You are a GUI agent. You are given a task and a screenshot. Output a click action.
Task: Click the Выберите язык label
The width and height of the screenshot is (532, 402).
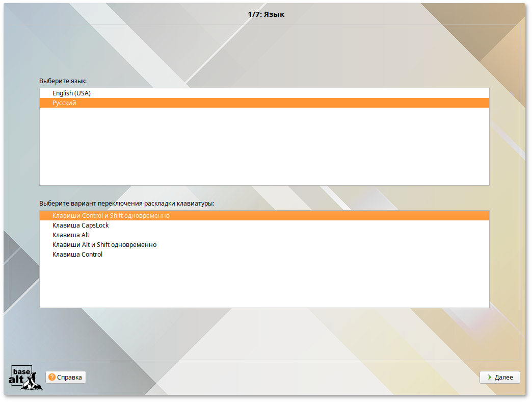point(63,81)
